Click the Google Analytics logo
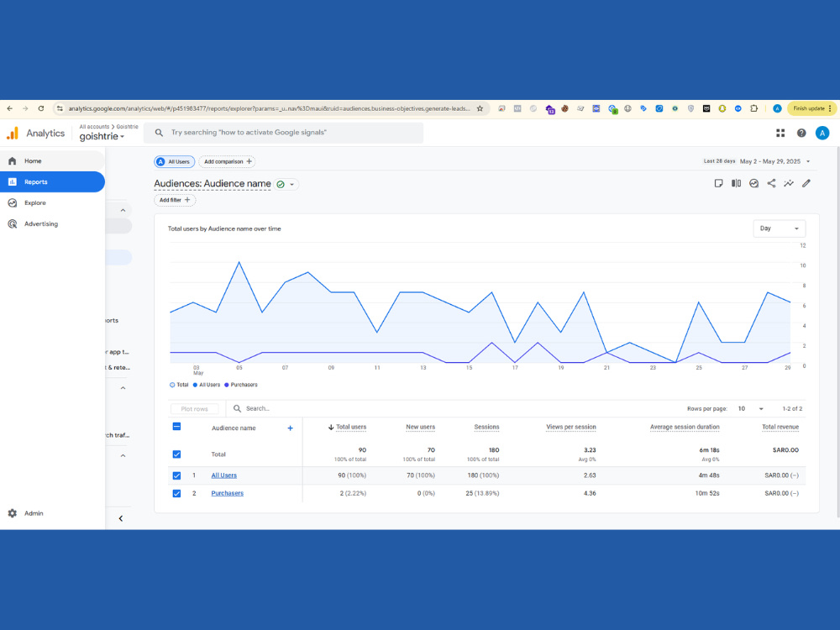 pyautogui.click(x=13, y=133)
